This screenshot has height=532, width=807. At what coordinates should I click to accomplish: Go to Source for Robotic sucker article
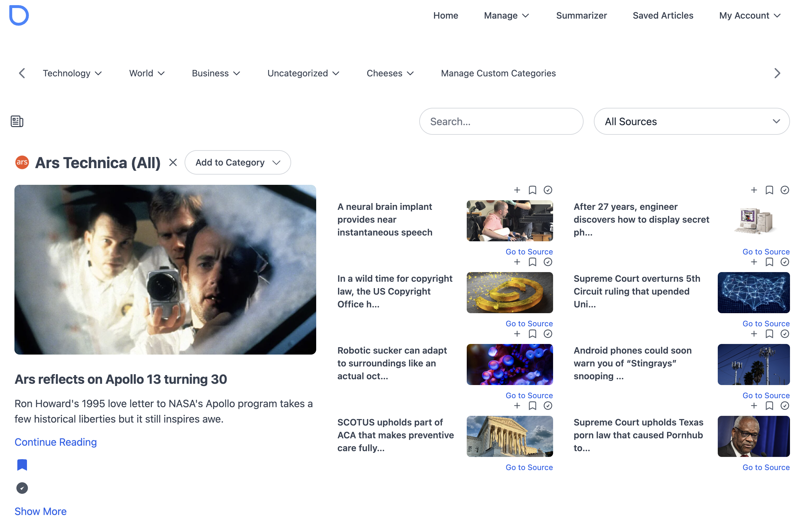coord(529,396)
